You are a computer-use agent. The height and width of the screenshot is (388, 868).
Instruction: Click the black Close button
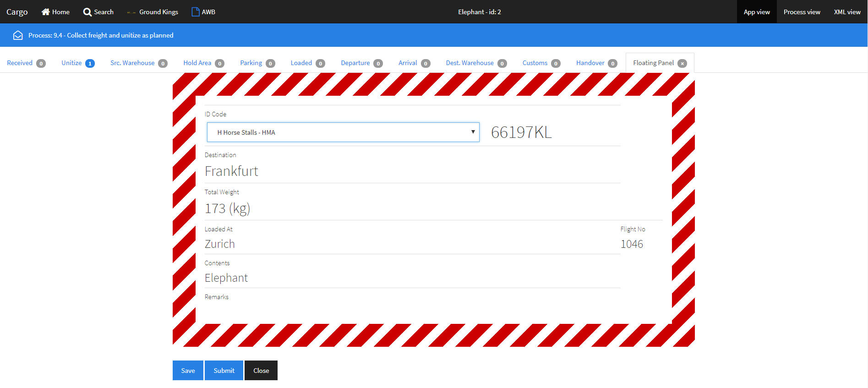(261, 370)
